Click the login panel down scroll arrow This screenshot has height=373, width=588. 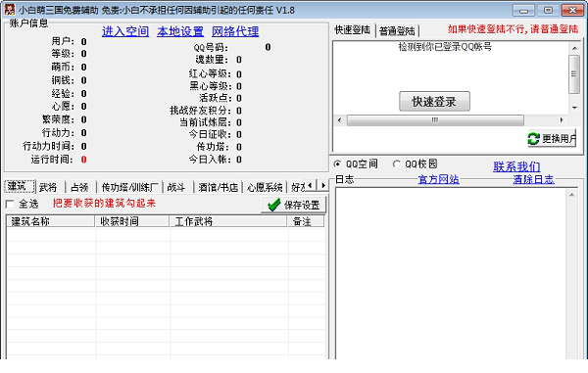pos(574,108)
